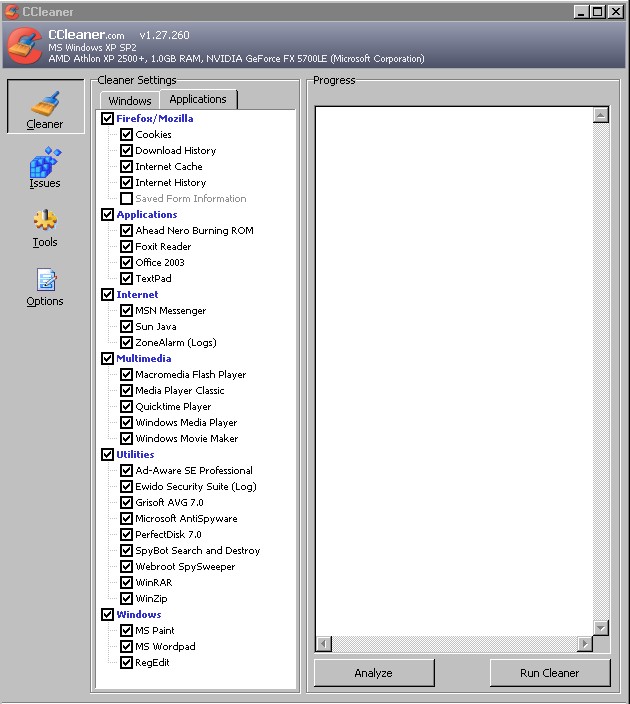Maximize the CCleaner window
Screen dimensions: 630x704
[598, 12]
